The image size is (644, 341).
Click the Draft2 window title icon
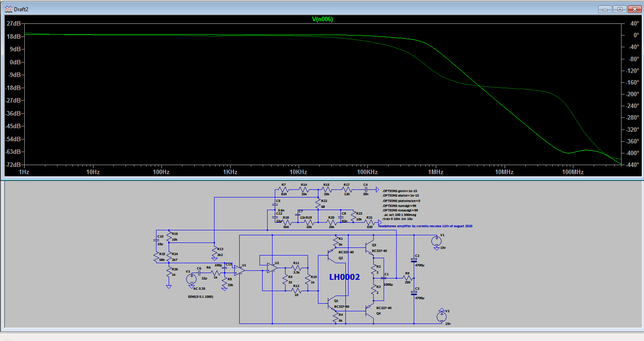(9, 9)
